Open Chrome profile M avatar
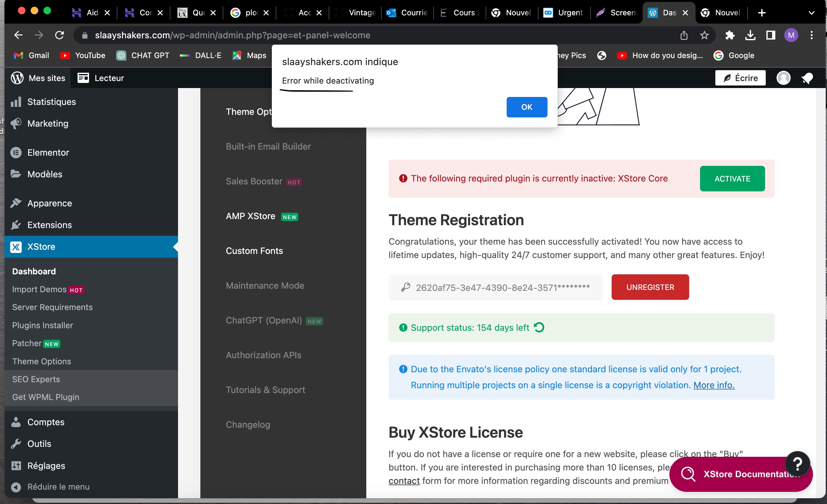827x504 pixels. coord(791,35)
